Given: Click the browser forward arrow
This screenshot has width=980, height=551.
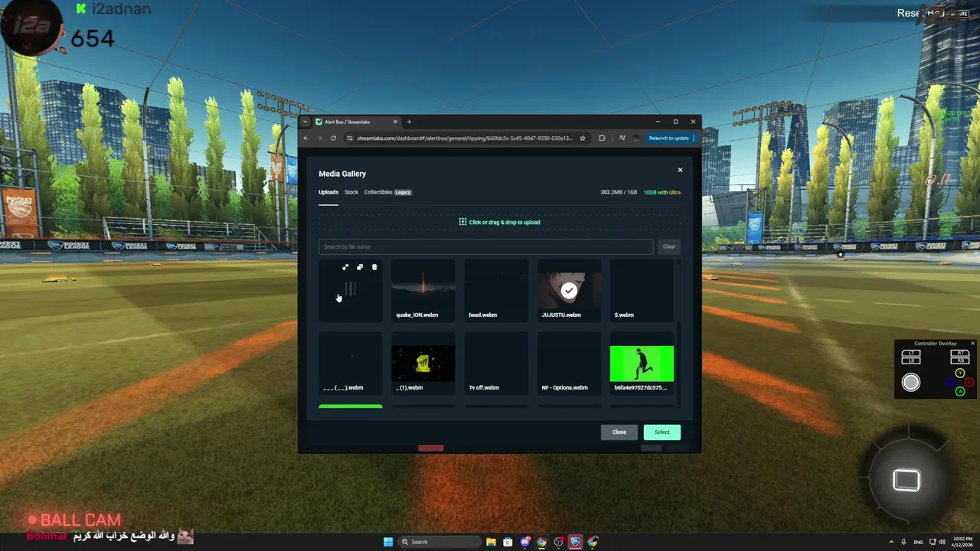Looking at the screenshot, I should coord(319,138).
